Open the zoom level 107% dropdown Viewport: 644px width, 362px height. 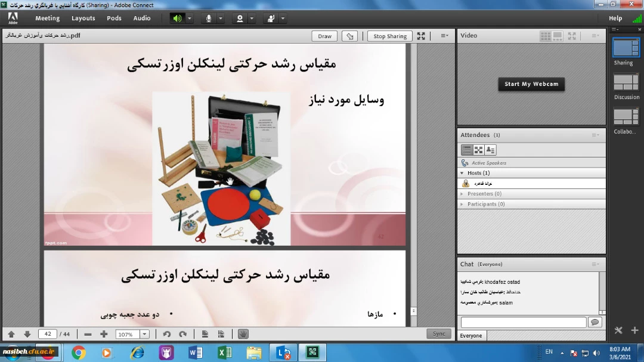point(144,335)
